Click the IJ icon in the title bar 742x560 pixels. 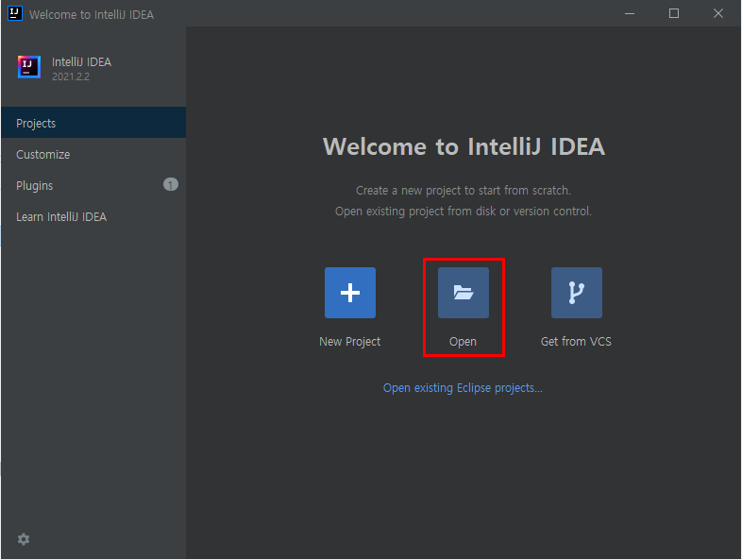[x=15, y=13]
